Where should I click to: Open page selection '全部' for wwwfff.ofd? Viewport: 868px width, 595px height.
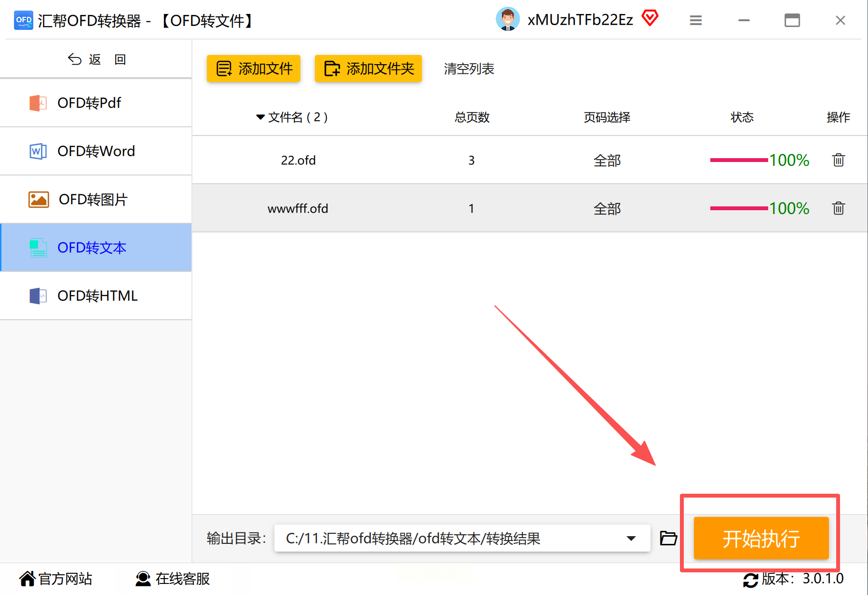607,209
